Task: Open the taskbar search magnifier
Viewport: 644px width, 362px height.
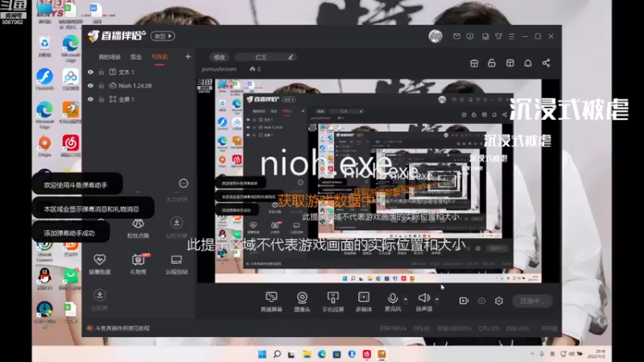Action: pyautogui.click(x=277, y=354)
